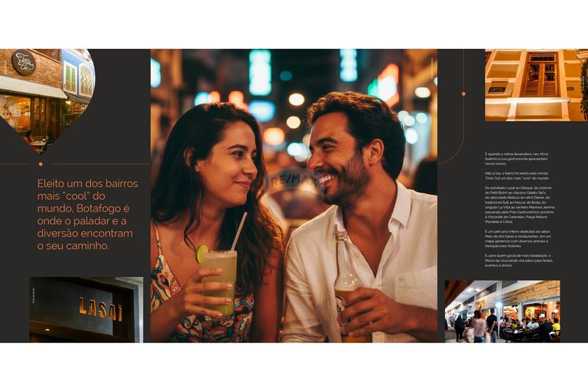Open the yellow building window photo
This screenshot has width=588, height=392.
535,85
